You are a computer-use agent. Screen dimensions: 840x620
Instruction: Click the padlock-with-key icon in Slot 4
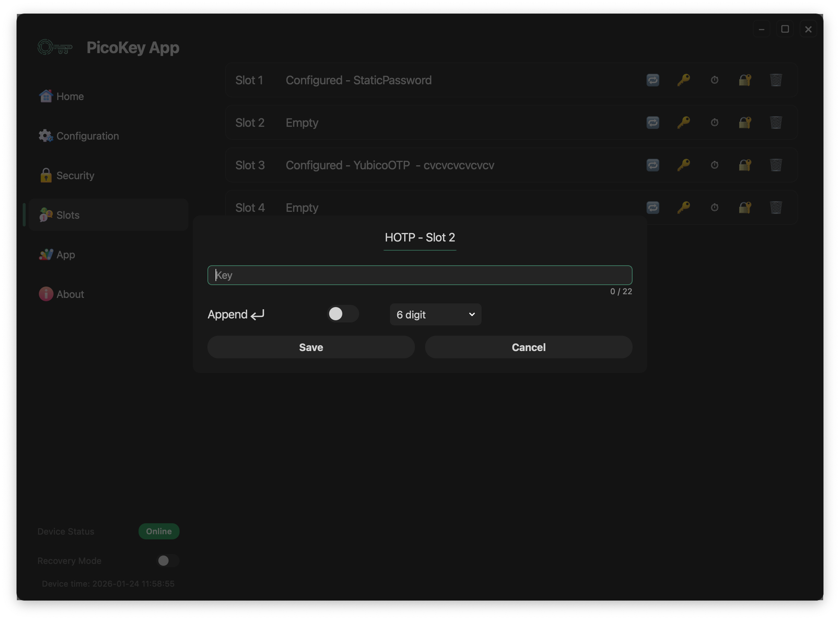745,207
